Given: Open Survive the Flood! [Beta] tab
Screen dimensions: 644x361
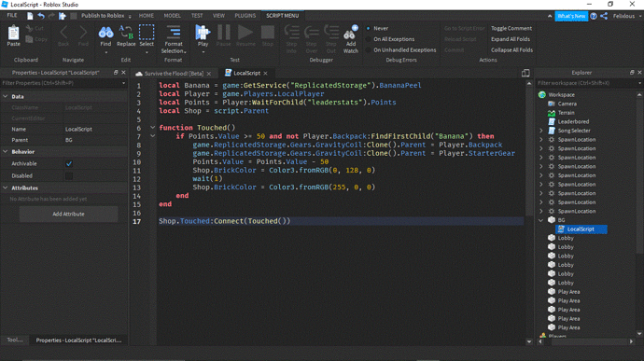Looking at the screenshot, I should 174,74.
